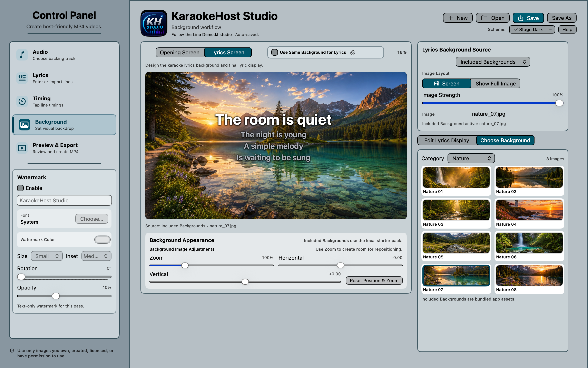Click the Save button

pyautogui.click(x=528, y=18)
